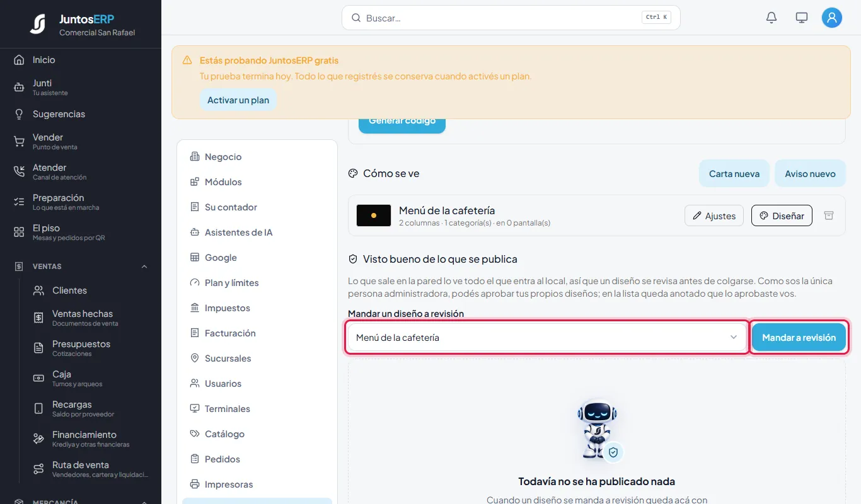
Task: Click the Ventas hechas receipt icon
Action: click(38, 318)
